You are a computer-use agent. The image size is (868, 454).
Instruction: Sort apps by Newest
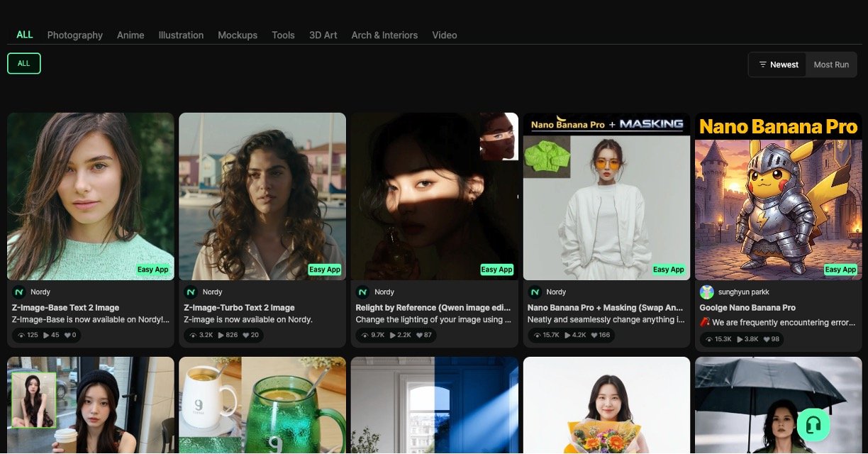(778, 65)
